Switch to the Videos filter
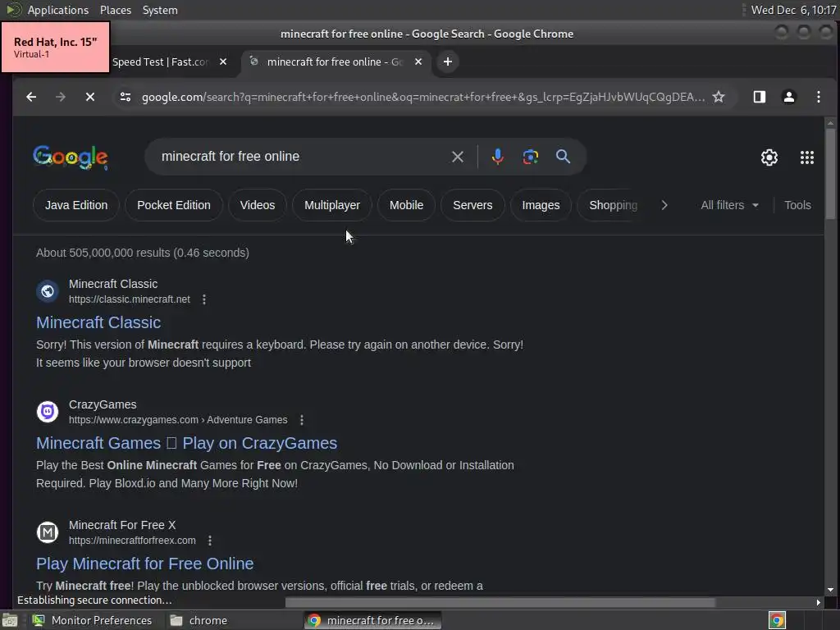Screen dimensions: 840x630 (257, 205)
